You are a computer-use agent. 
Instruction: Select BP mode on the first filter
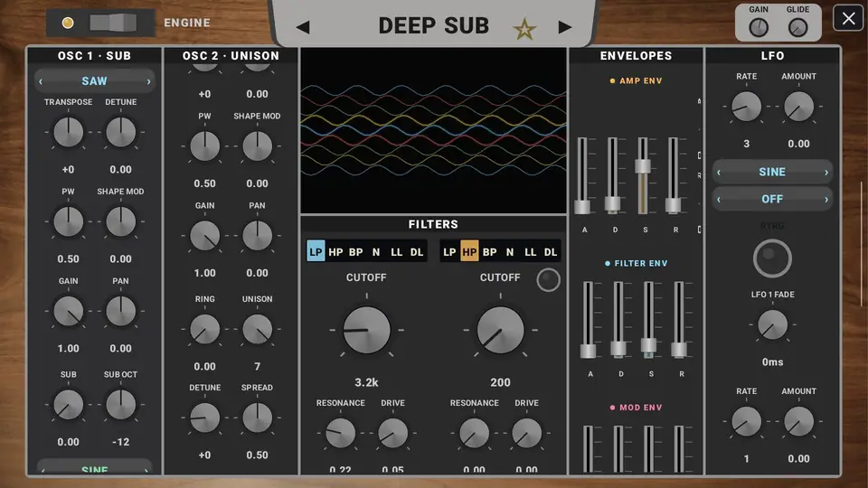(356, 252)
